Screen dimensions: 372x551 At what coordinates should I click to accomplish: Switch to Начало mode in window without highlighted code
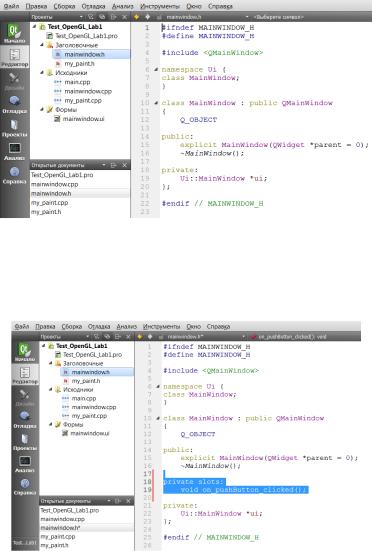pos(14,34)
